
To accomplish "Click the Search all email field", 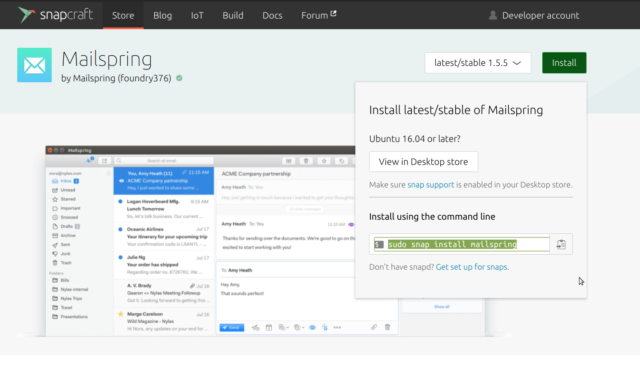I will click(164, 161).
